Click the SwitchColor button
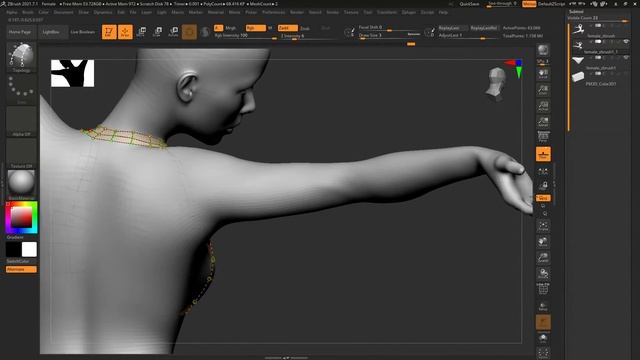The width and height of the screenshot is (640, 360). tap(18, 261)
